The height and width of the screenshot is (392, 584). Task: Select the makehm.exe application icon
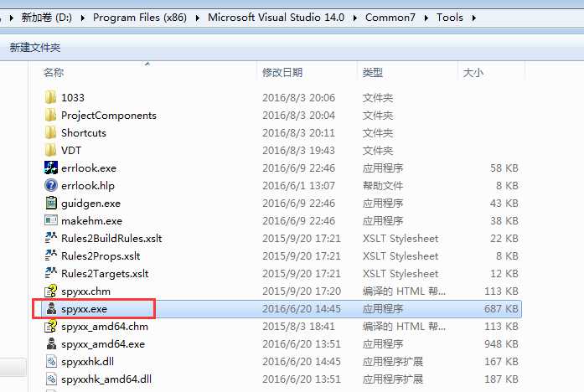(50, 220)
